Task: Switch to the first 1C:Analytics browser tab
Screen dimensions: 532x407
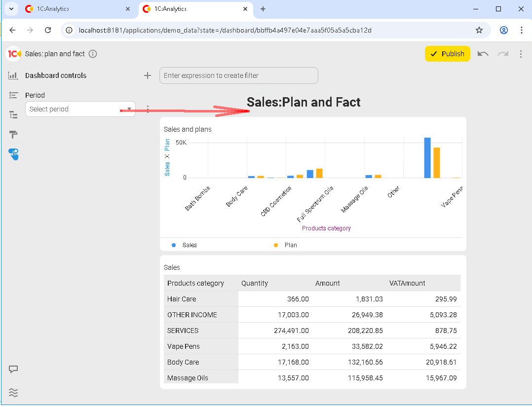Action: 76,9
